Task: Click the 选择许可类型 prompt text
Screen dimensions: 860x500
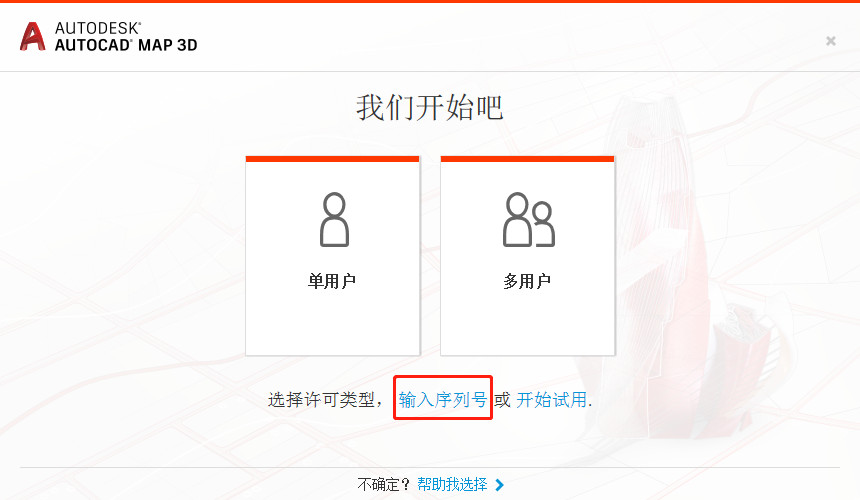Action: point(321,400)
